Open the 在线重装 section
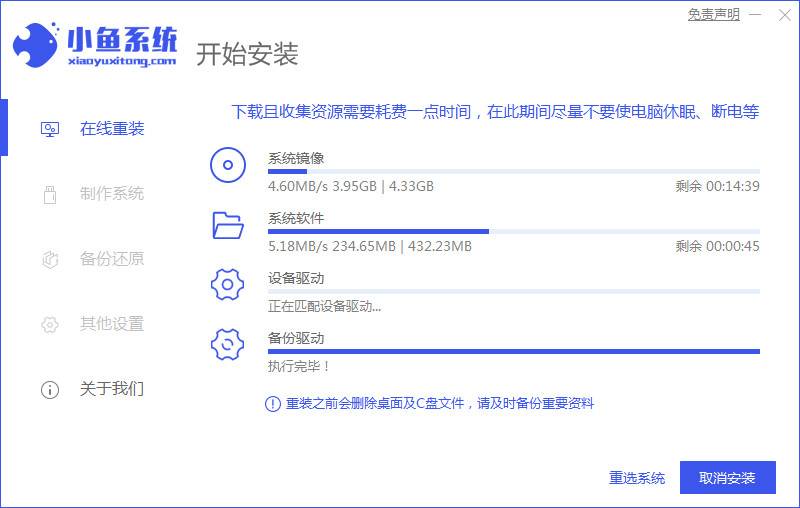 pyautogui.click(x=112, y=129)
